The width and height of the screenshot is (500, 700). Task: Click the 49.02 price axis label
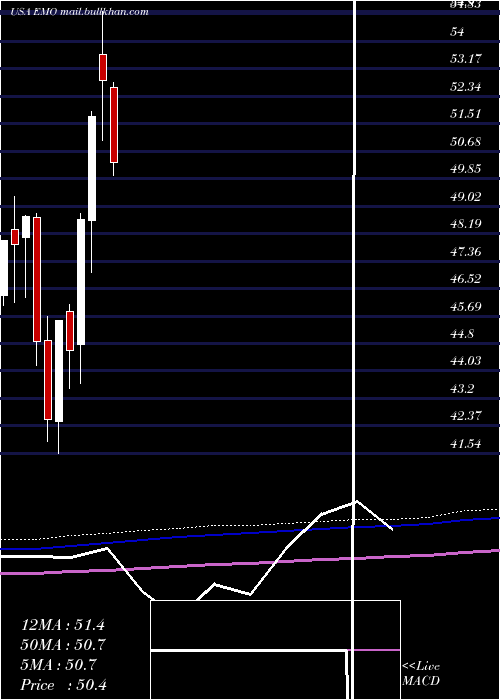point(466,196)
